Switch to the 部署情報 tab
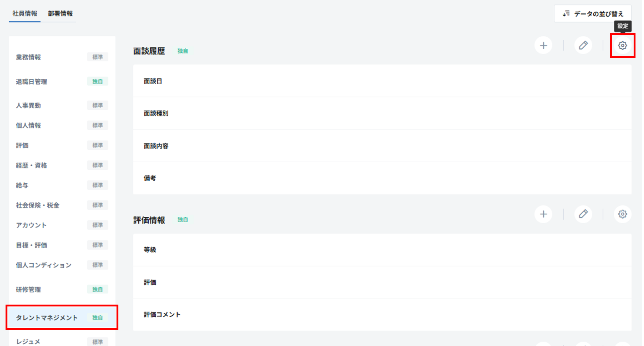This screenshot has height=346, width=644. [60, 14]
